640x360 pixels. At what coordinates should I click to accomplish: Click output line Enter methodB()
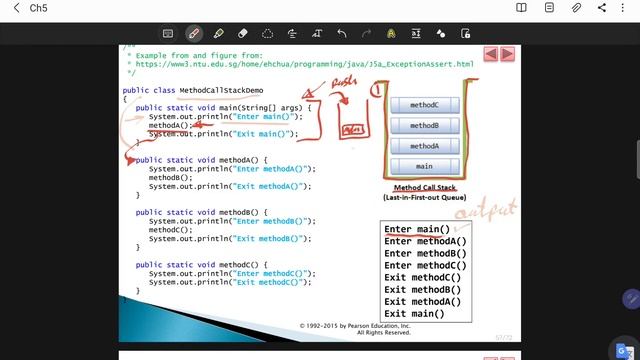(x=425, y=253)
